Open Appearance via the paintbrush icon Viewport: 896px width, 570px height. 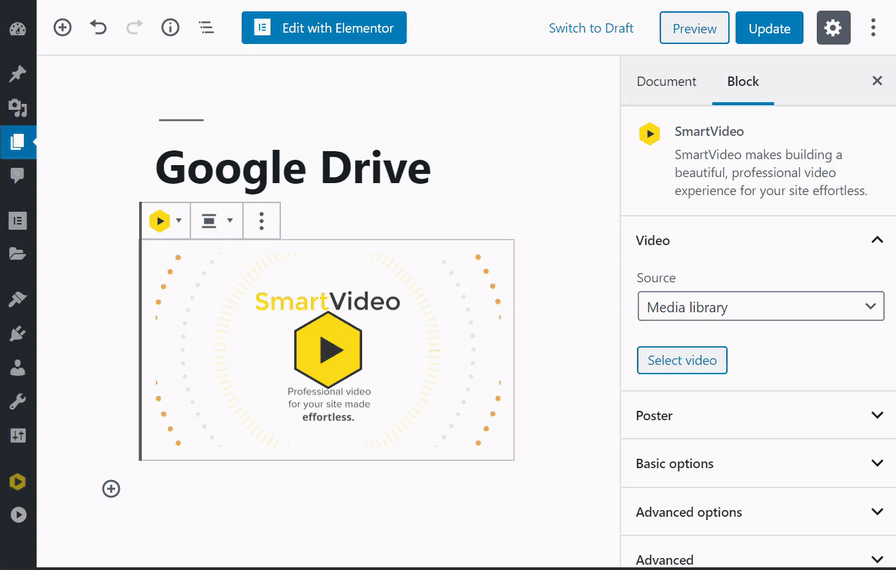click(18, 299)
